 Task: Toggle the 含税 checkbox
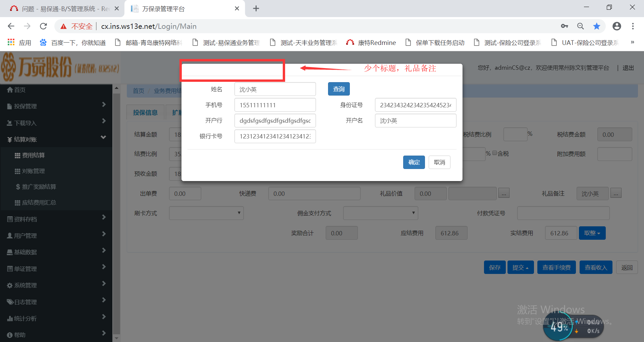pyautogui.click(x=494, y=153)
